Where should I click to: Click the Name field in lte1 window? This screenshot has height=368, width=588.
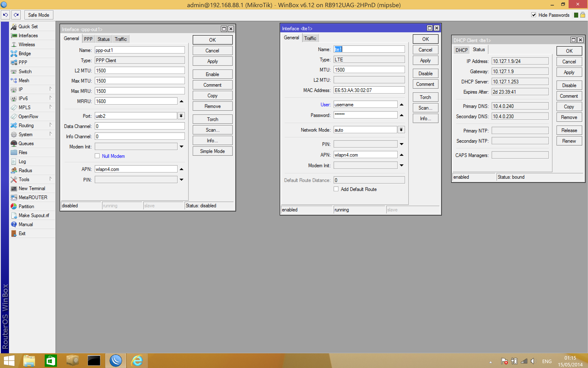tap(369, 49)
